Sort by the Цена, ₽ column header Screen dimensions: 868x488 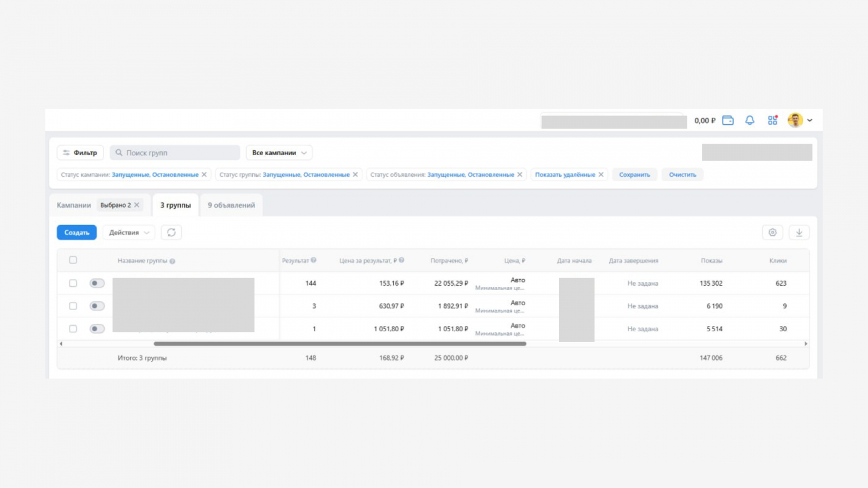point(515,261)
